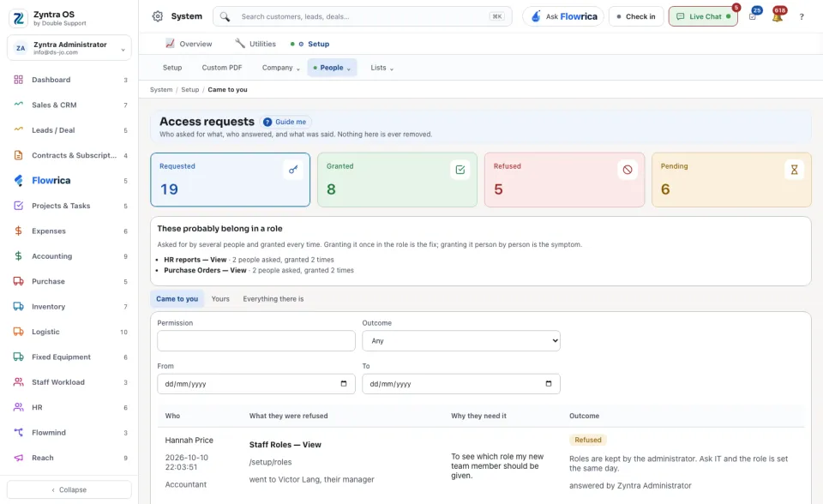The height and width of the screenshot is (504, 823).
Task: Open the To date calendar picker icon
Action: [549, 384]
